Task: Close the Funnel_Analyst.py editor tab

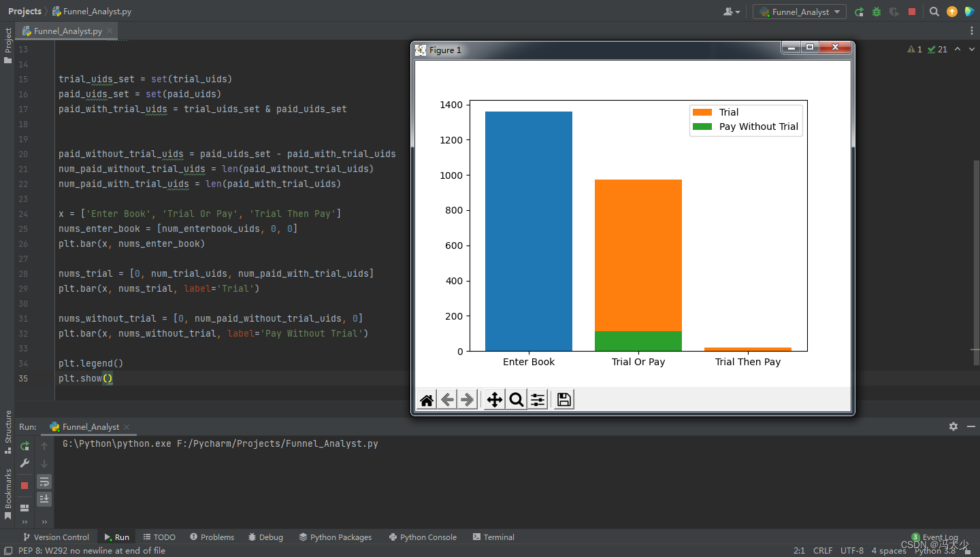Action: click(x=109, y=31)
